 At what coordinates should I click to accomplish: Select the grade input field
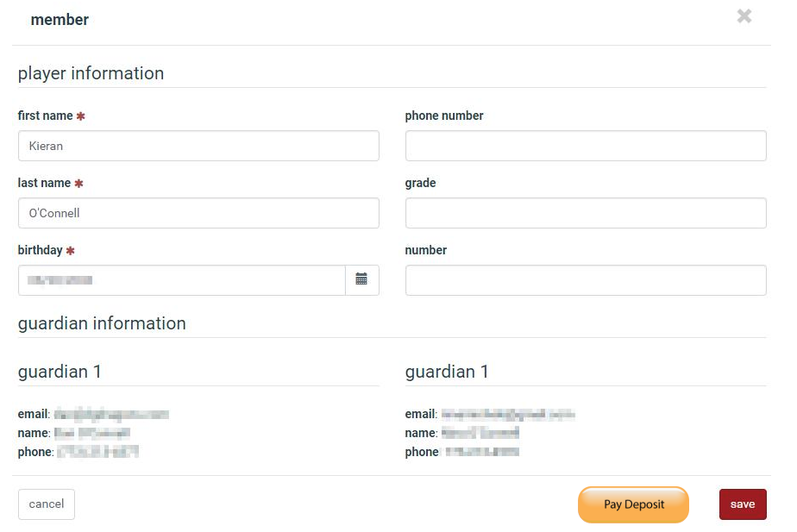[586, 213]
